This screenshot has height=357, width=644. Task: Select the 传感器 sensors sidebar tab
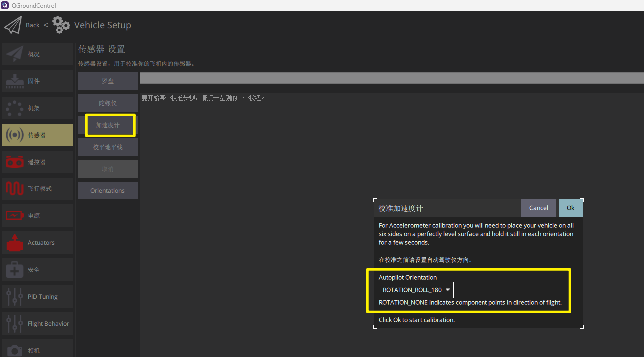37,135
